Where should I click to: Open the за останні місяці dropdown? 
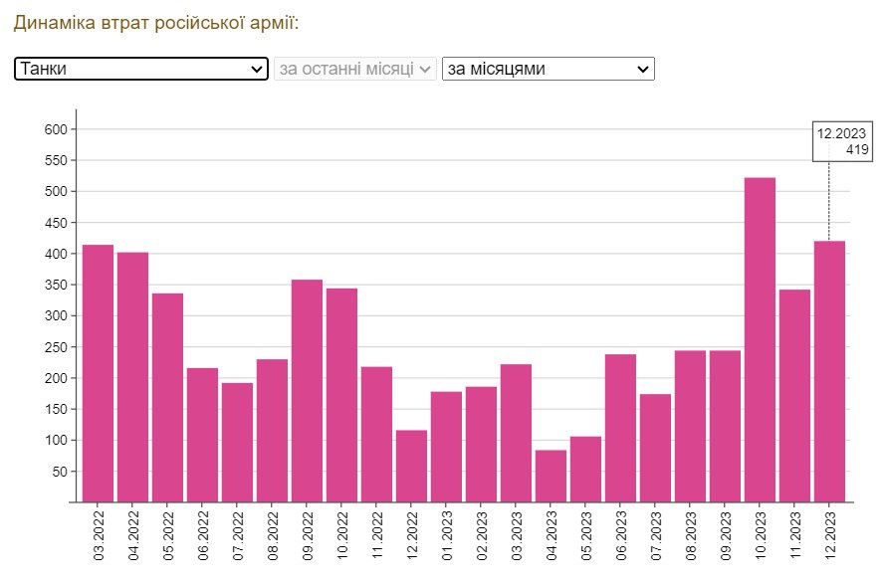pyautogui.click(x=355, y=69)
